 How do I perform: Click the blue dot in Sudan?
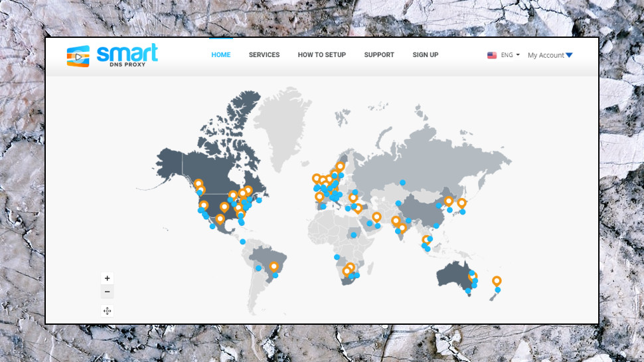click(354, 235)
